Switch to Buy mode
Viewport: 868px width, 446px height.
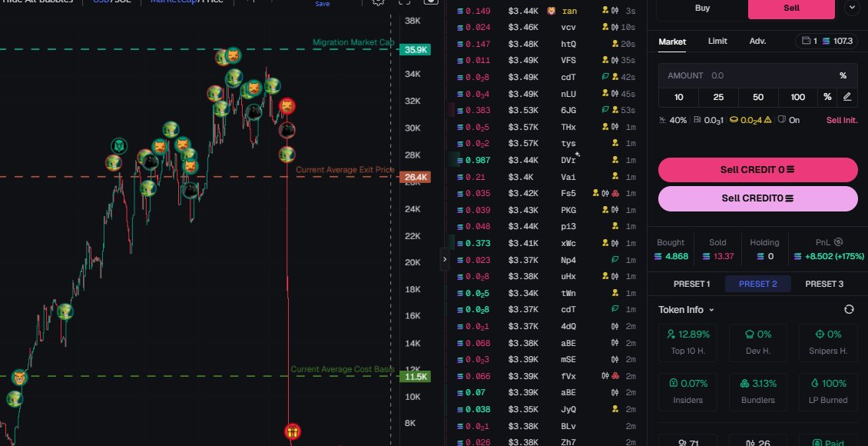click(702, 8)
